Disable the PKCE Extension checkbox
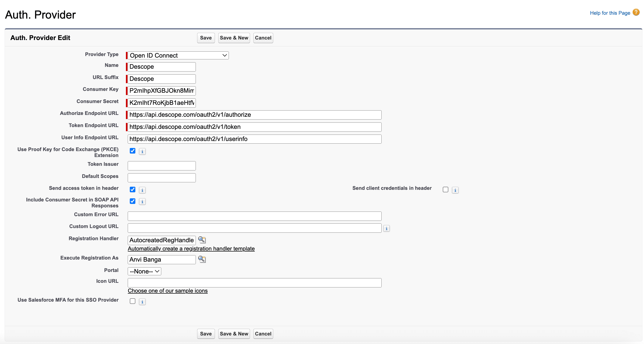 click(132, 151)
